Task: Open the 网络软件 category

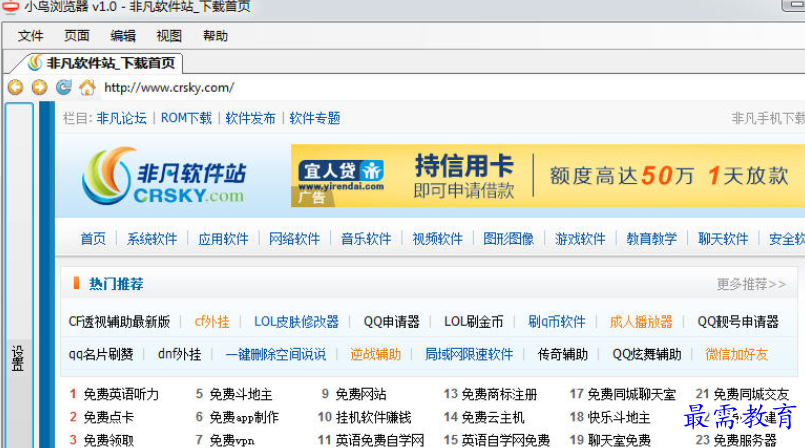Action: pyautogui.click(x=295, y=239)
